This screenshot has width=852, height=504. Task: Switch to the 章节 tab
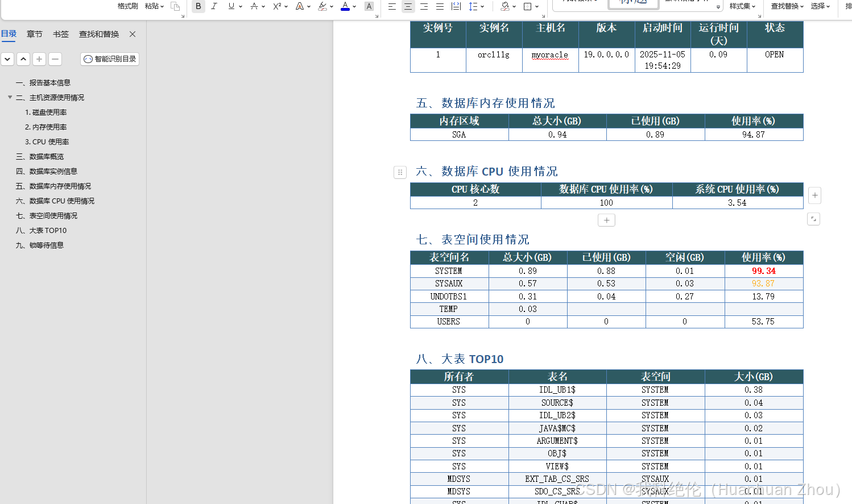tap(35, 34)
